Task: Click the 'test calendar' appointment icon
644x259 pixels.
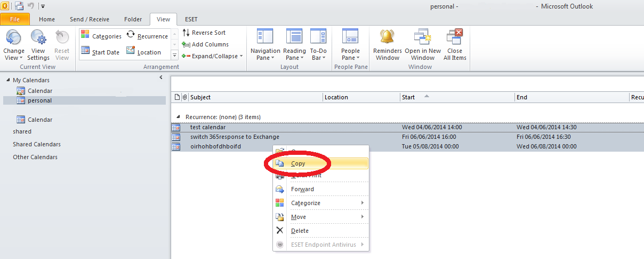Action: 175,127
